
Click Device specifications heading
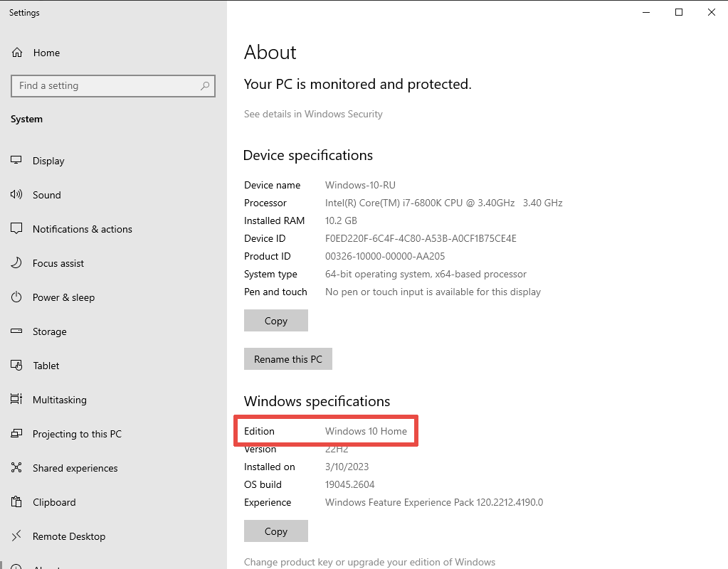tap(308, 156)
